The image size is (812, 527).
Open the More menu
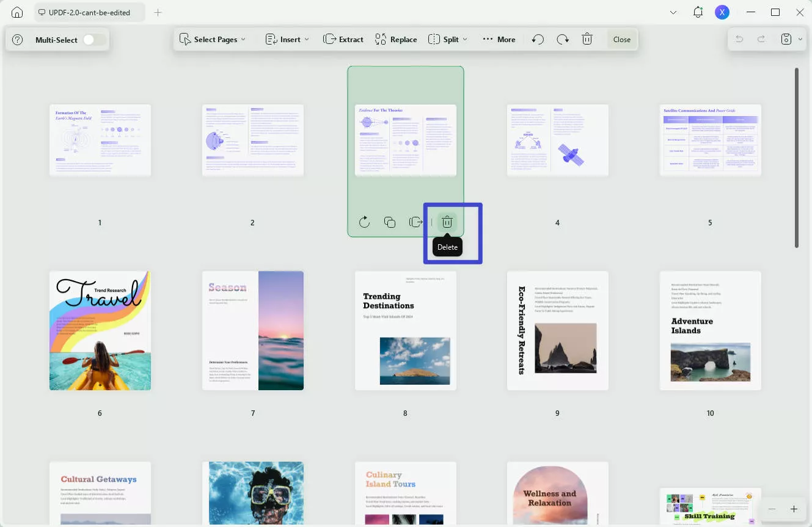pos(499,40)
